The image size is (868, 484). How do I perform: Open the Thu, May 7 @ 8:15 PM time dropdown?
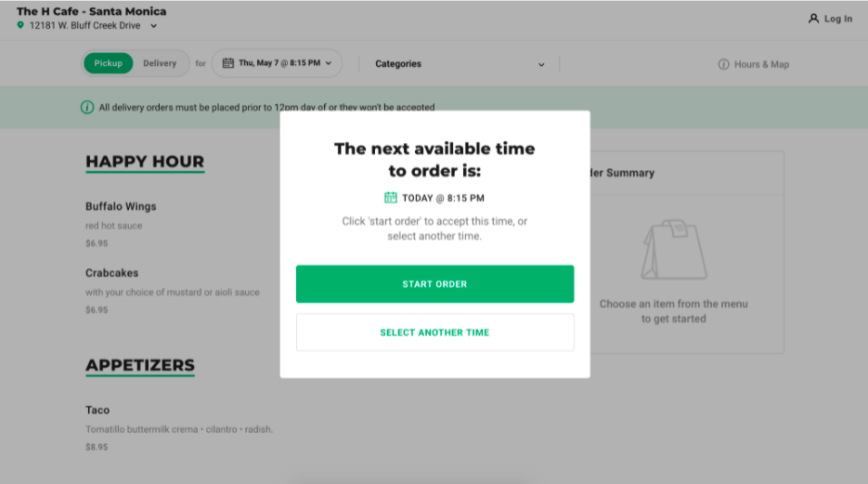tap(278, 63)
